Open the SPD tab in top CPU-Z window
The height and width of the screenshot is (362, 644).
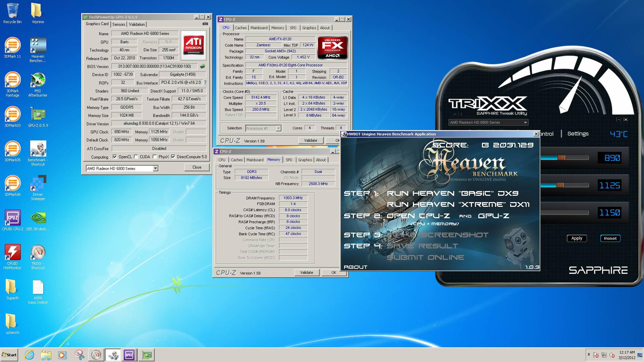(293, 28)
